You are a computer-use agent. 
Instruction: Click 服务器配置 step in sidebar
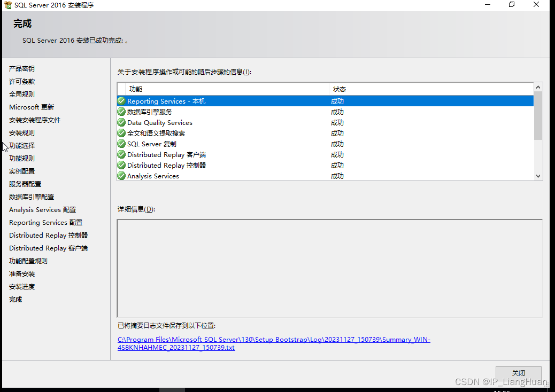tap(25, 184)
